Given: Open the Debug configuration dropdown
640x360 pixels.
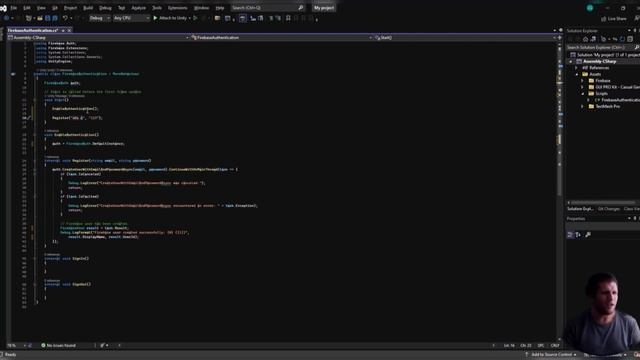Looking at the screenshot, I should [x=99, y=18].
